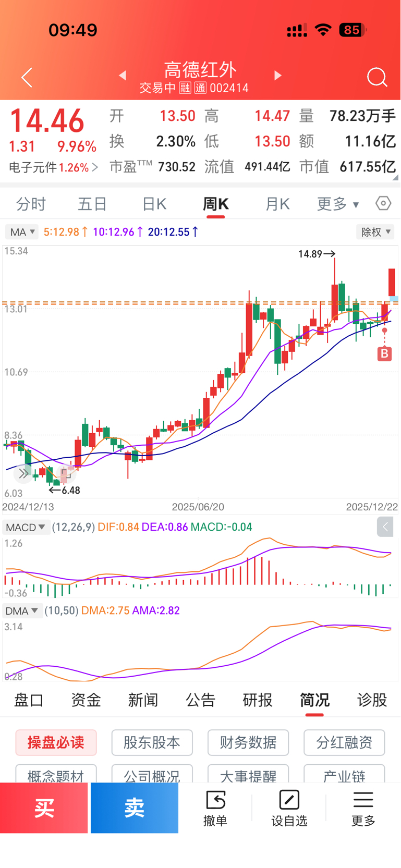Viewport: 401px width, 868px height.
Task: Open the 公告 tab
Action: point(201,700)
